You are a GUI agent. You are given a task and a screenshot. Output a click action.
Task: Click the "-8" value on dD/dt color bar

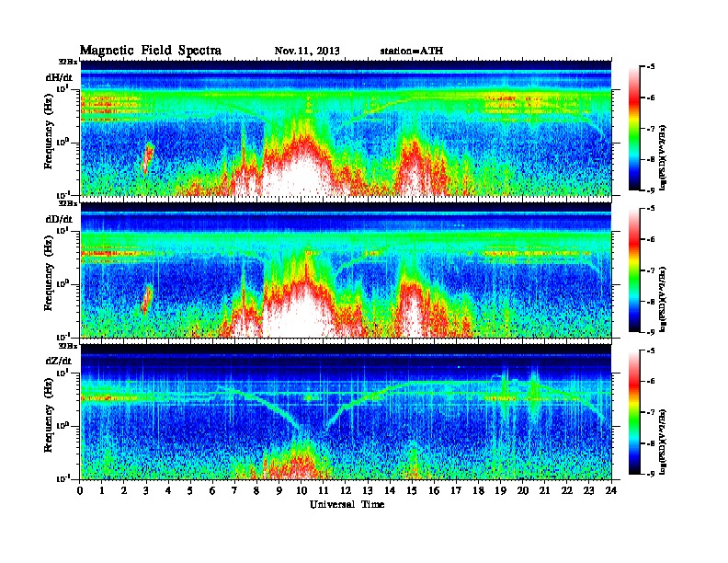tap(651, 302)
